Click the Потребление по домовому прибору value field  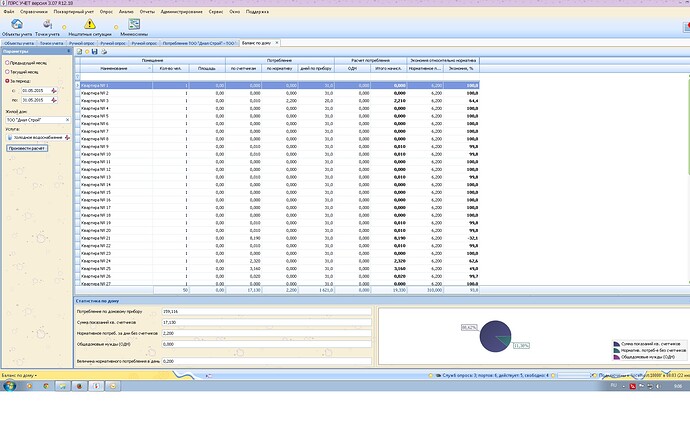[267, 311]
